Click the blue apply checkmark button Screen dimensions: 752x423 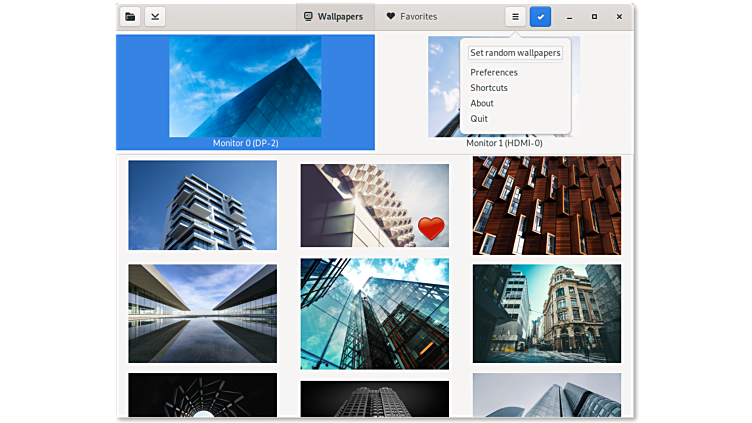click(x=540, y=16)
